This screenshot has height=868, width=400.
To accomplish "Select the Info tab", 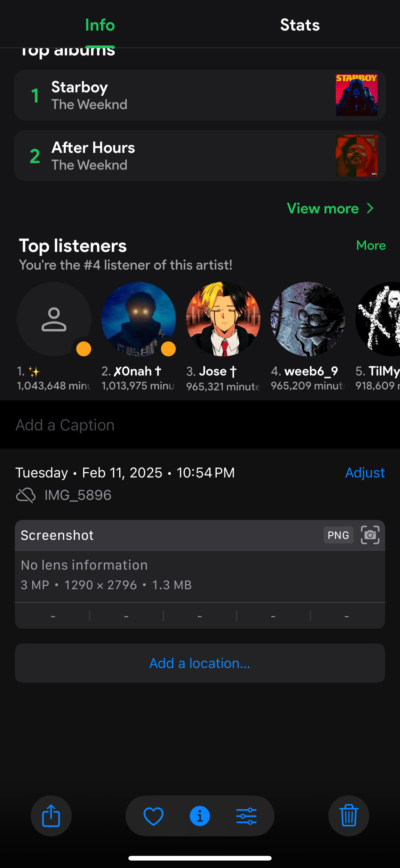I will 100,25.
